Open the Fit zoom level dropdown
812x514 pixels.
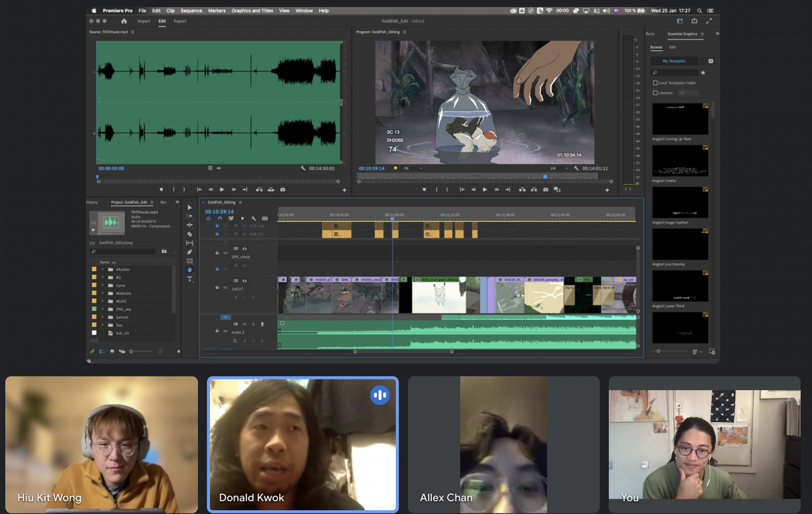coord(413,168)
